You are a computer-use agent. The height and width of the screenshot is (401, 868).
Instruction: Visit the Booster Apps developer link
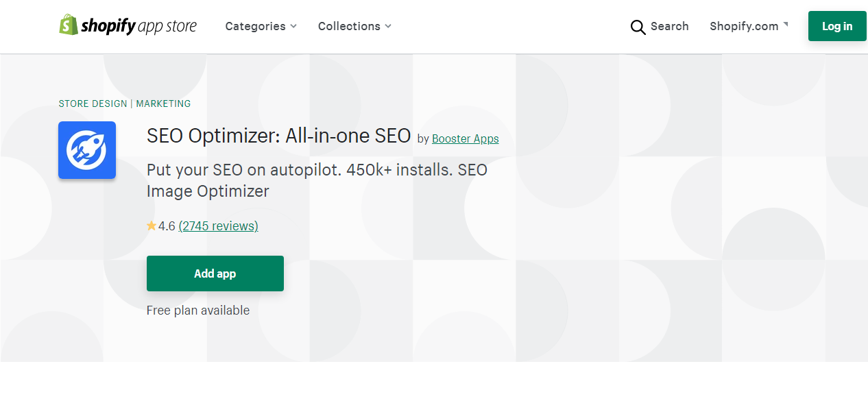click(465, 138)
